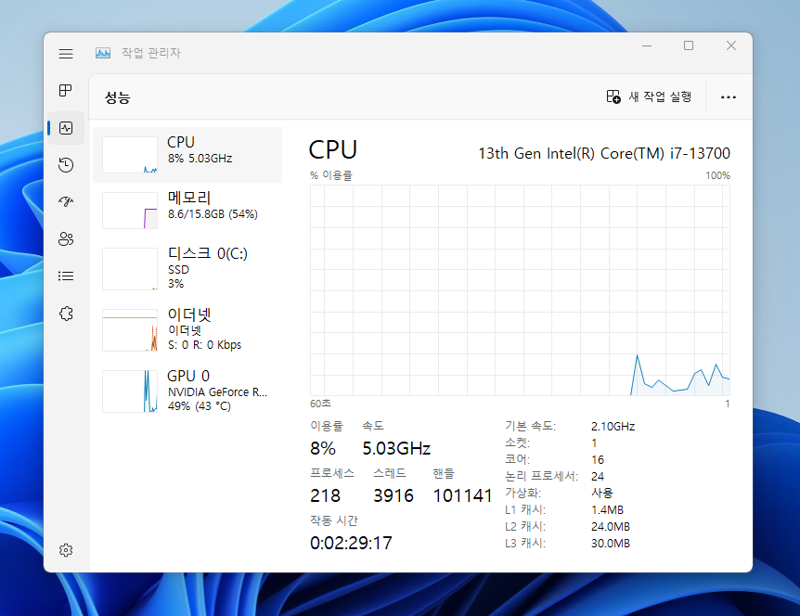Open the Processes page icon
The image size is (800, 616).
66,90
